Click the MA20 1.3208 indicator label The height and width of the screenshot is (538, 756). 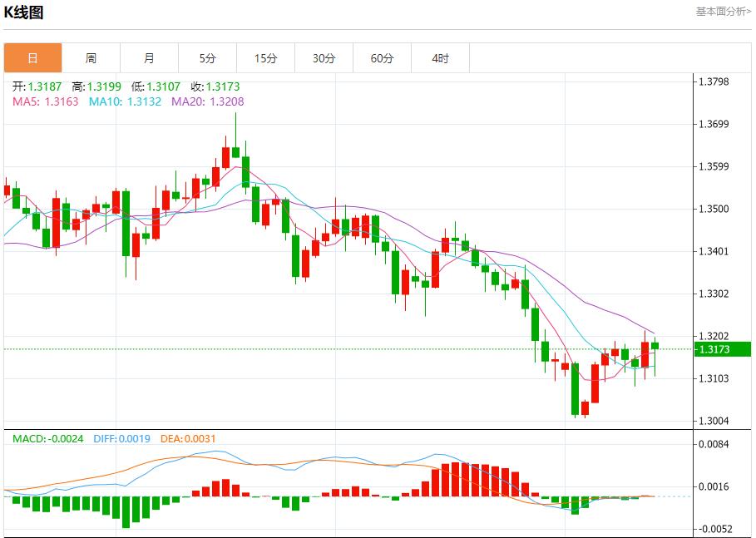(207, 101)
